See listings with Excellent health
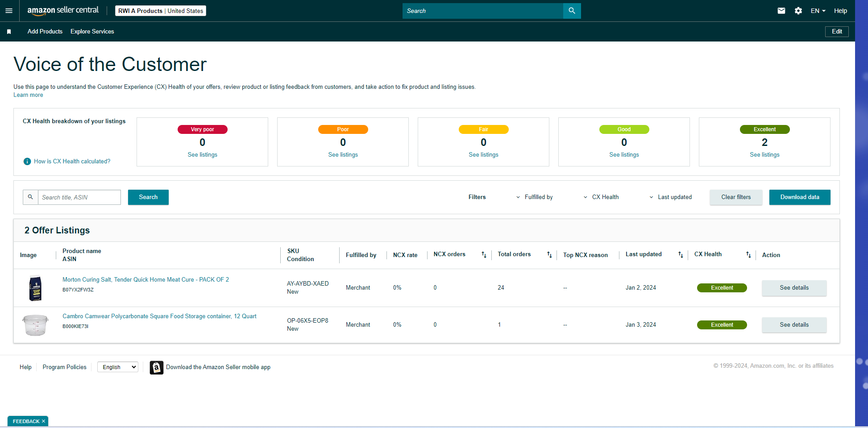Screen dimensions: 868x428 (765, 155)
